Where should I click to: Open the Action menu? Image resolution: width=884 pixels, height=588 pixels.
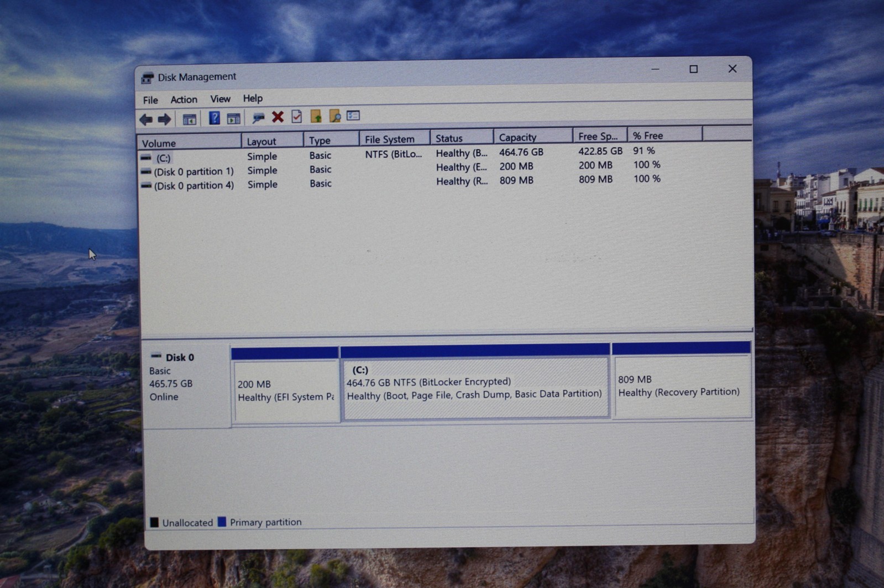pyautogui.click(x=184, y=99)
